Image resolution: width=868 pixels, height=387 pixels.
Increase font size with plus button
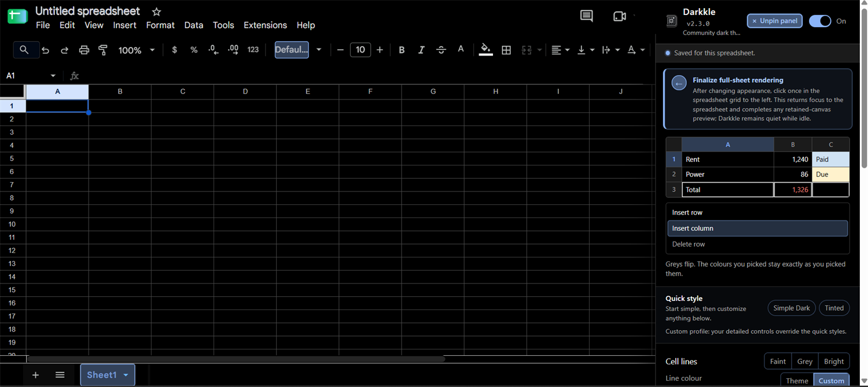coord(380,50)
